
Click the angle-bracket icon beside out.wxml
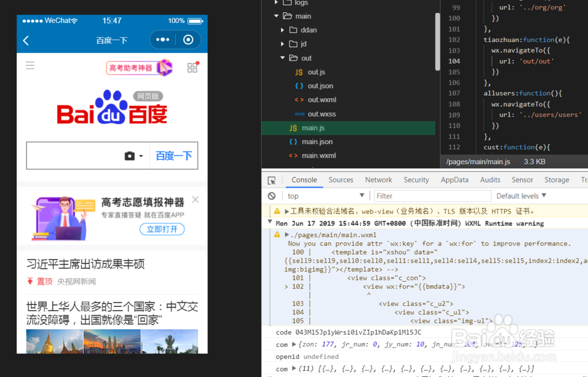click(299, 100)
